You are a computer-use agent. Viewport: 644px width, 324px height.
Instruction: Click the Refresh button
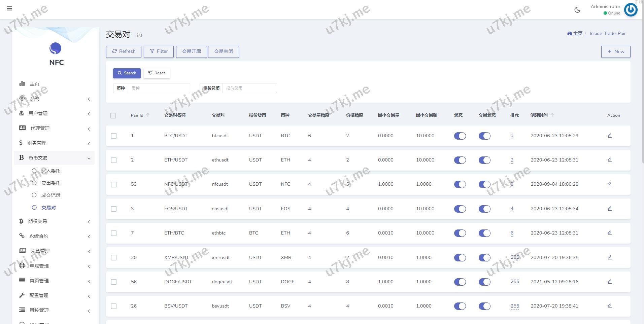[124, 51]
